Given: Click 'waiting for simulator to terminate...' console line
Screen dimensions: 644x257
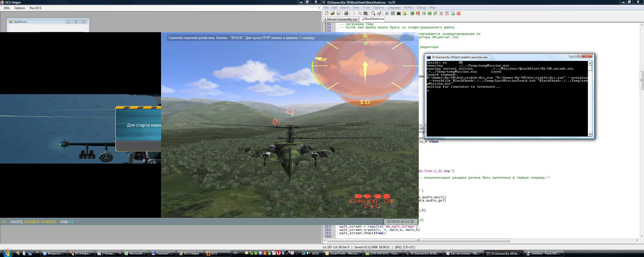Looking at the screenshot, I should click(464, 87).
